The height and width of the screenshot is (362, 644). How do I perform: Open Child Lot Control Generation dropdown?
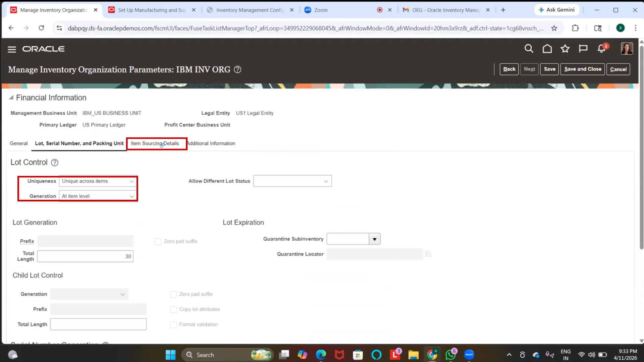click(89, 294)
